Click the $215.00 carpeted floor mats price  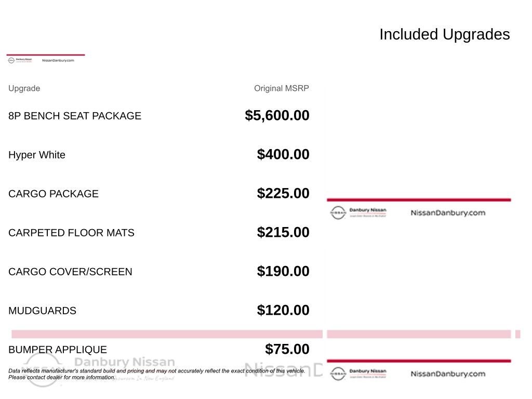click(x=283, y=232)
